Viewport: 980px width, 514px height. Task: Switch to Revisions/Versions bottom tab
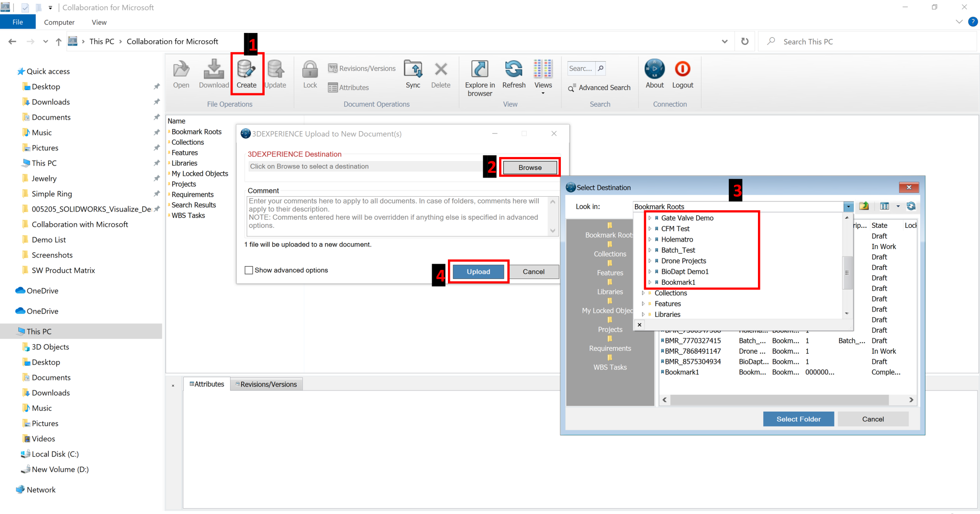[267, 384]
